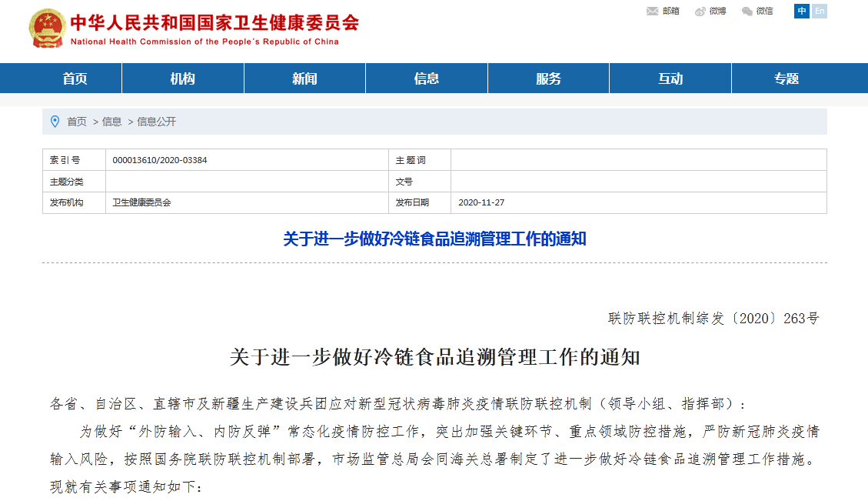Screen dimensions: 868x501
Task: Go to 首页 in breadcrumb
Action: [x=77, y=122]
